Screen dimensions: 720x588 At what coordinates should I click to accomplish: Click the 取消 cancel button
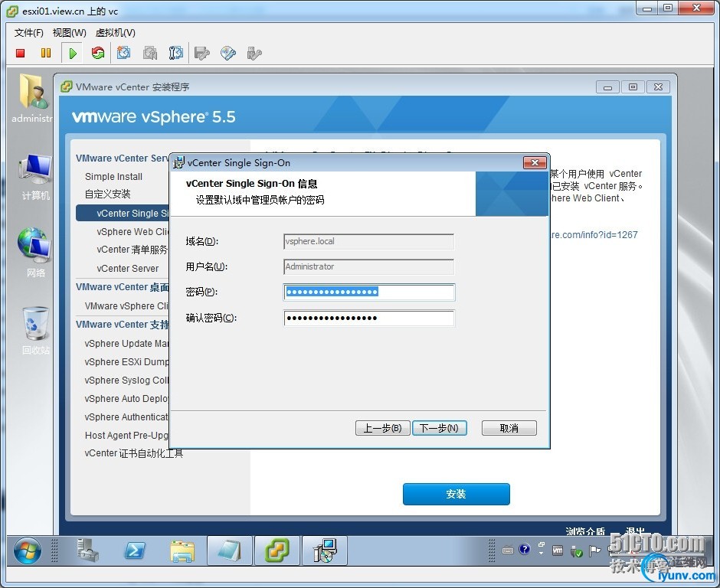(509, 428)
